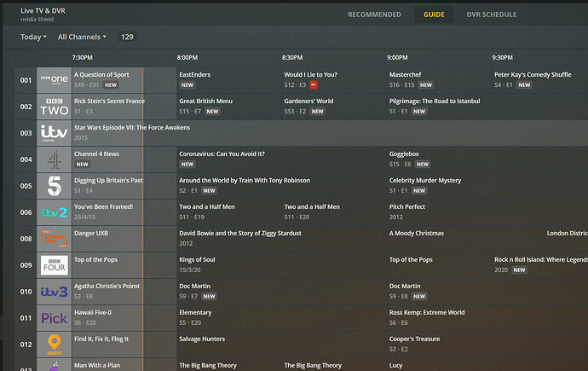Select Pitch Perfect 2012 movie

point(487,212)
